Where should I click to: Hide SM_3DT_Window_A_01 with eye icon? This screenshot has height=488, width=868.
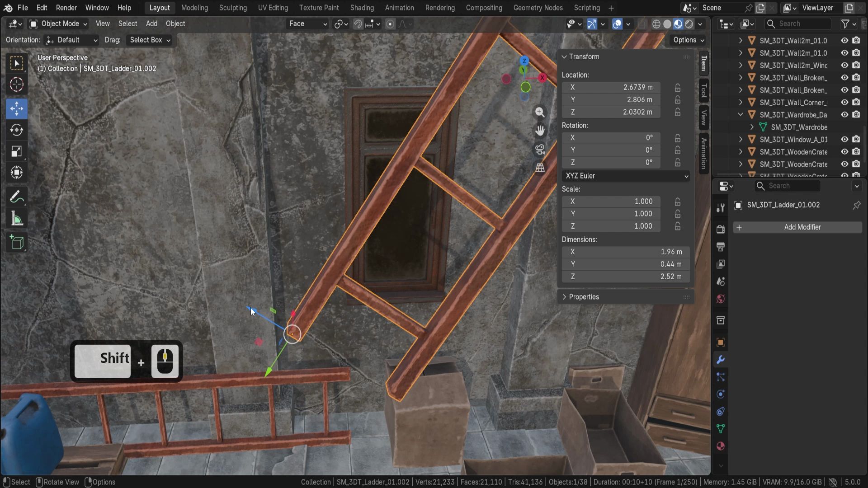pyautogui.click(x=844, y=140)
